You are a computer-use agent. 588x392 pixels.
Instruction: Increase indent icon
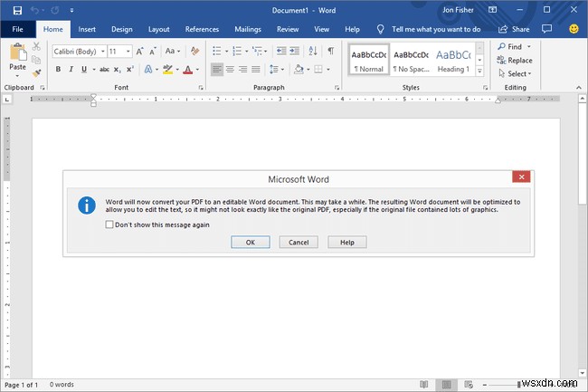coord(294,51)
